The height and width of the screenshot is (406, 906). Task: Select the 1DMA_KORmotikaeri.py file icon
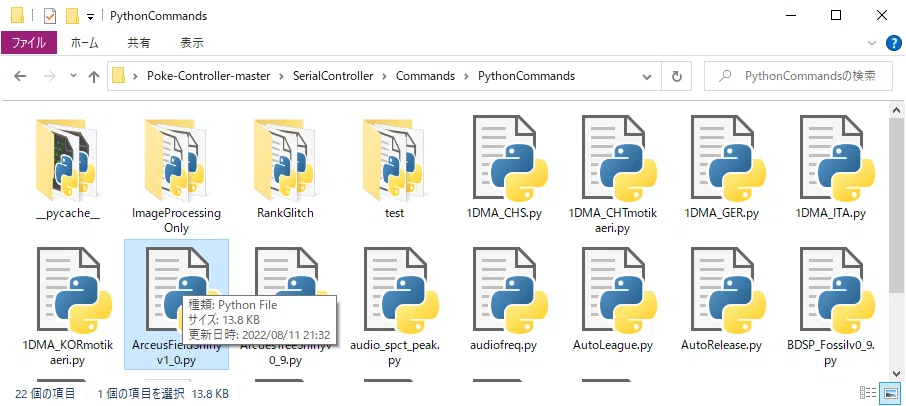click(x=74, y=291)
